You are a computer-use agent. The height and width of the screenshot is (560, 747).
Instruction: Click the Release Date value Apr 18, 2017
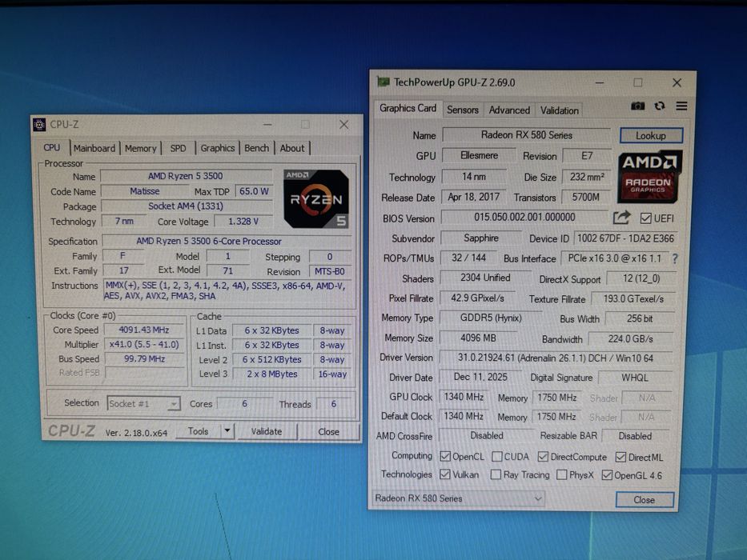[x=473, y=197]
